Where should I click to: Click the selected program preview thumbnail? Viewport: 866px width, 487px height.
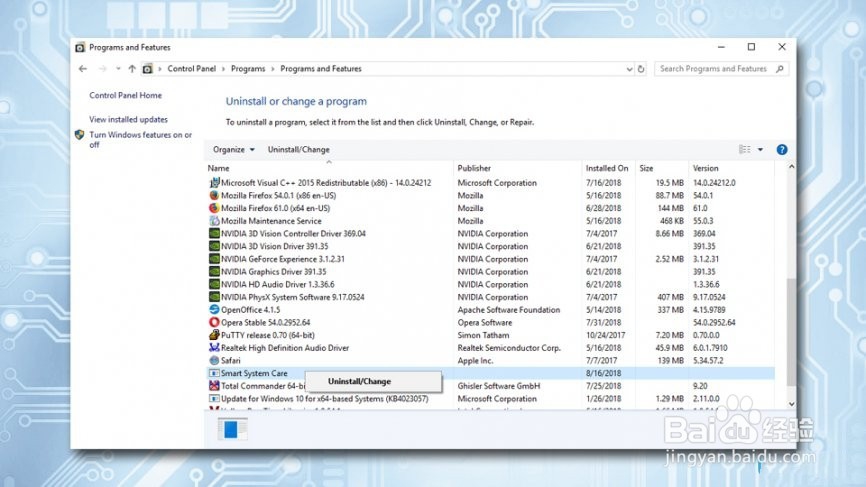pyautogui.click(x=232, y=429)
